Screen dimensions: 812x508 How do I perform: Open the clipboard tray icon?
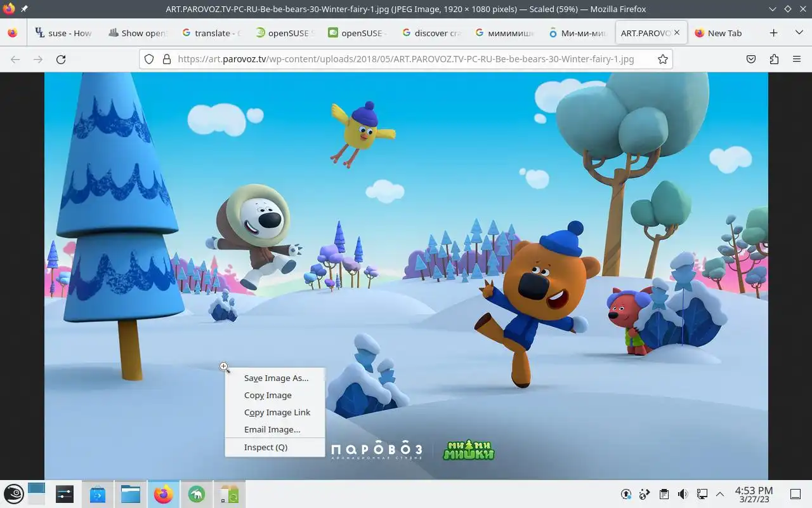click(x=664, y=494)
